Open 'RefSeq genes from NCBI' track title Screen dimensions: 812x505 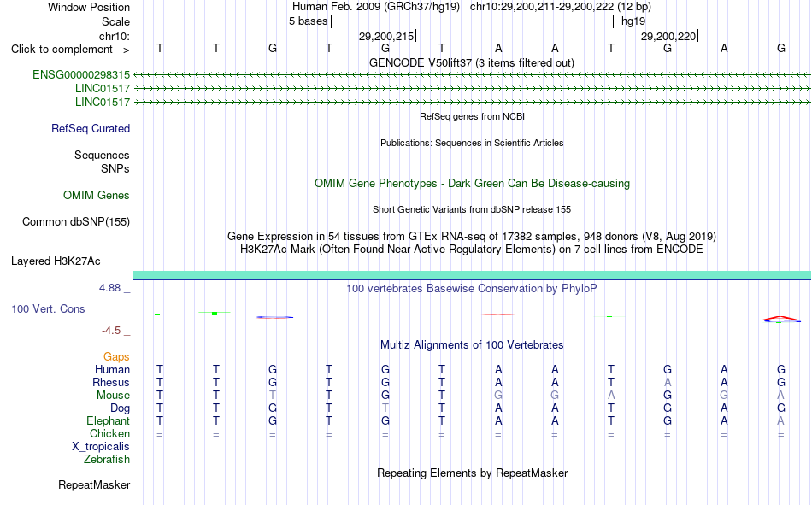pos(473,116)
